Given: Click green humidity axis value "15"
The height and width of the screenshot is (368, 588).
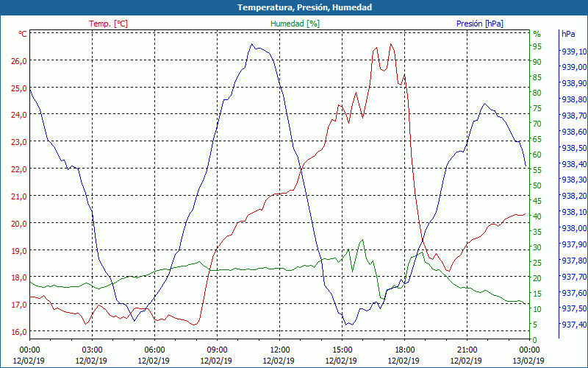Looking at the screenshot, I should [x=537, y=294].
